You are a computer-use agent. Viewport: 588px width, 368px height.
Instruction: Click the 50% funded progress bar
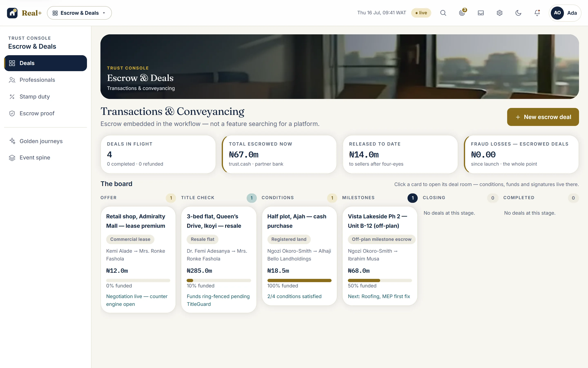[x=380, y=281]
